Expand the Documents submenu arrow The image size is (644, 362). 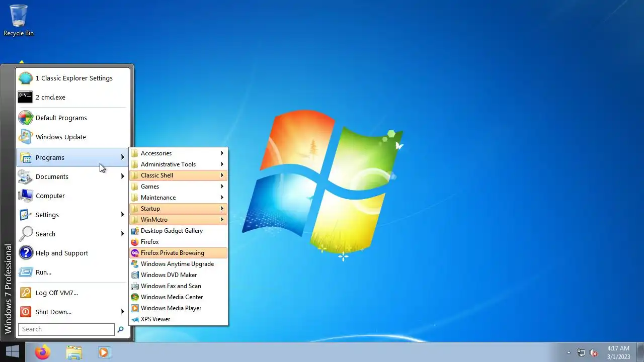122,176
